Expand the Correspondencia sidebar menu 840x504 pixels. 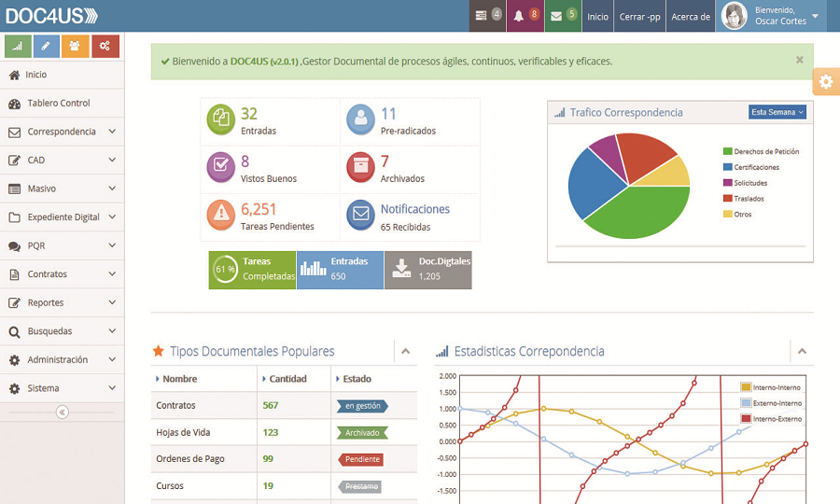point(62,132)
